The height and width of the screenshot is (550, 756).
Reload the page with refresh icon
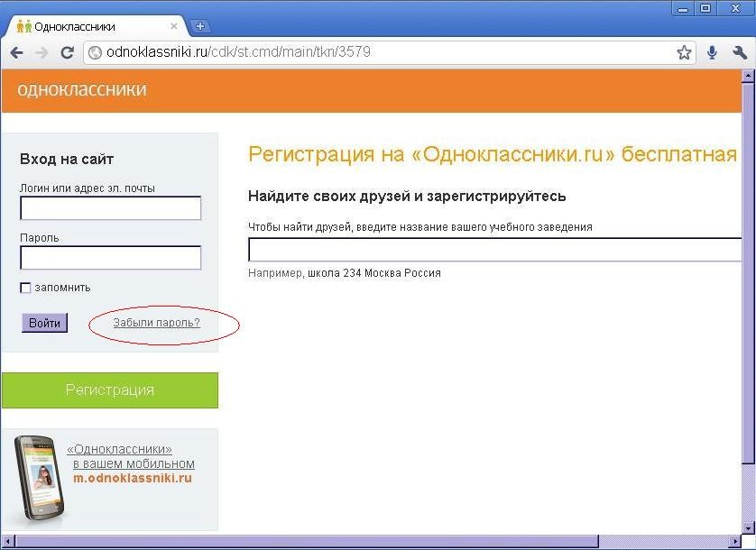pyautogui.click(x=68, y=52)
